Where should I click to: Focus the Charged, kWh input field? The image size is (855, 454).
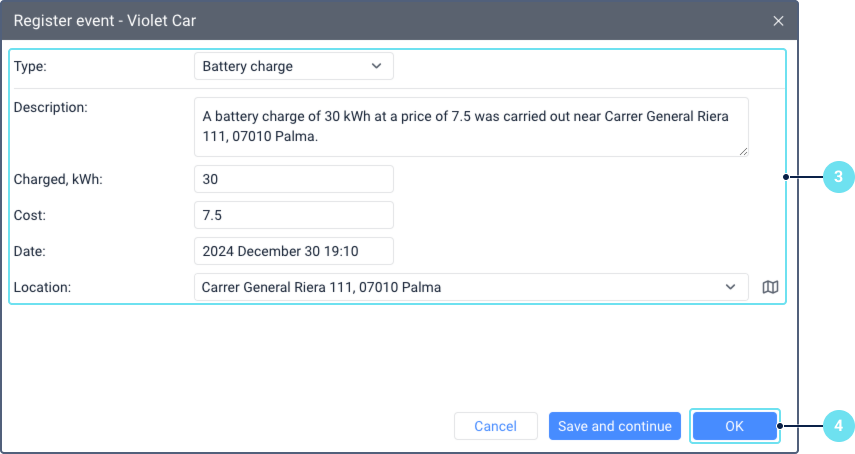[293, 179]
